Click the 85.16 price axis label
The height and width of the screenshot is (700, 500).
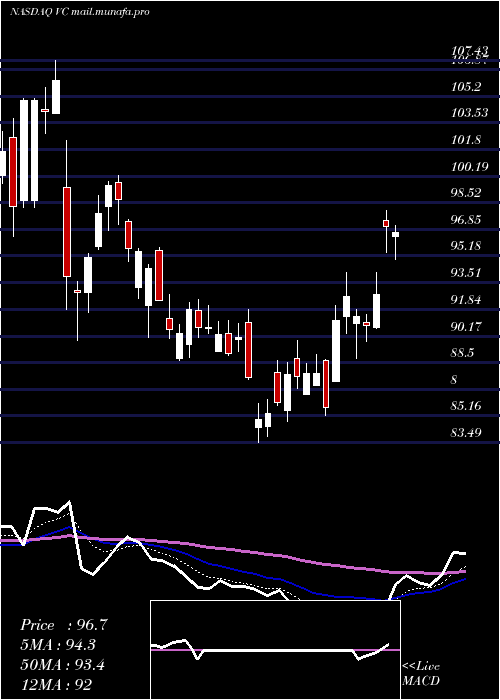[466, 406]
